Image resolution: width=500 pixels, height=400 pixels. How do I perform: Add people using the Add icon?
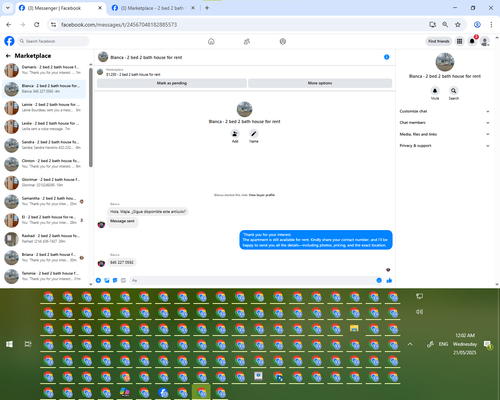coord(235,134)
